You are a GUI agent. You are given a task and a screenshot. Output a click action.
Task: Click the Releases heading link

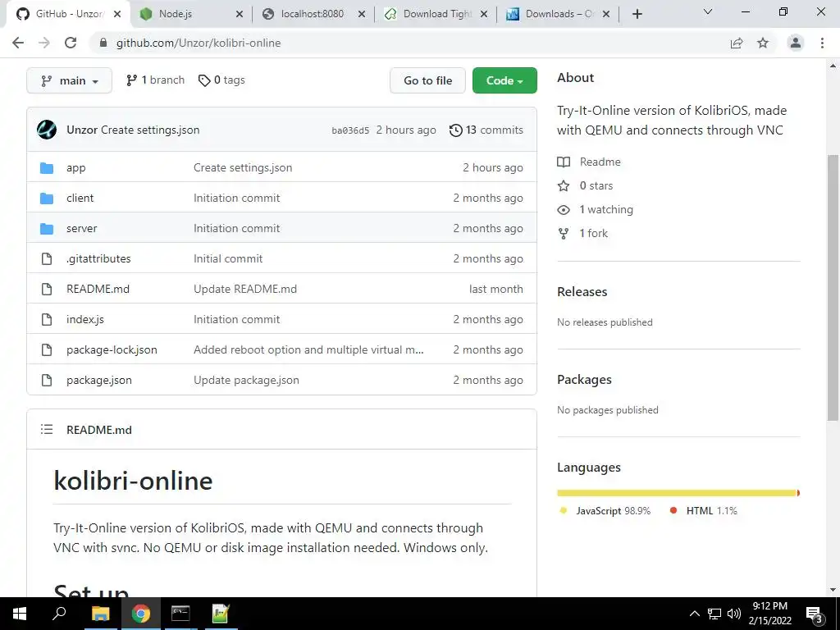(582, 291)
